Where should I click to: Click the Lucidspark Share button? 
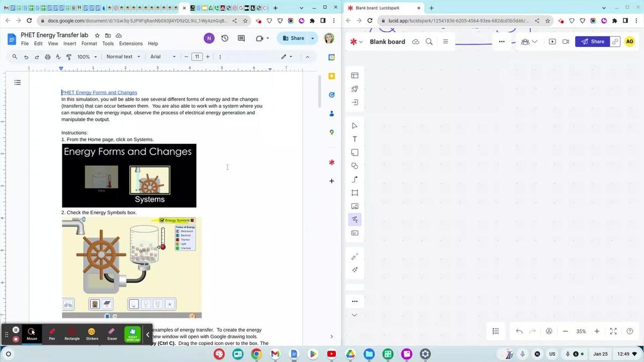pos(592,41)
